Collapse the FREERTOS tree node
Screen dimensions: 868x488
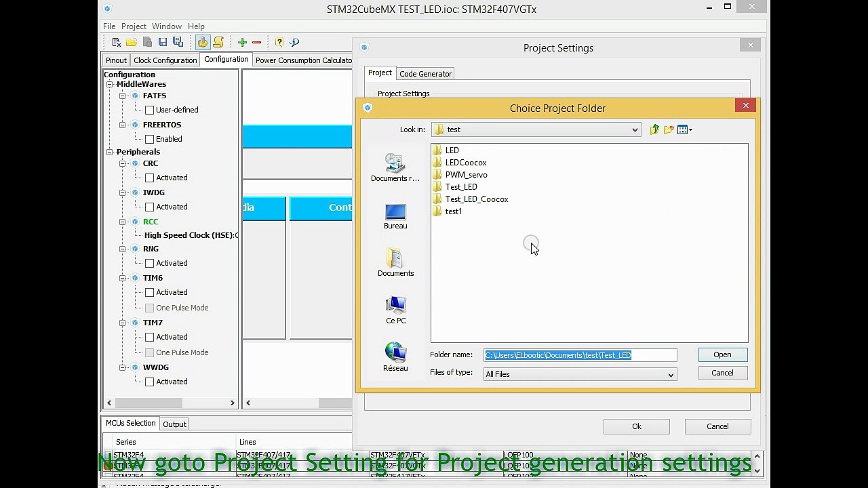click(123, 125)
